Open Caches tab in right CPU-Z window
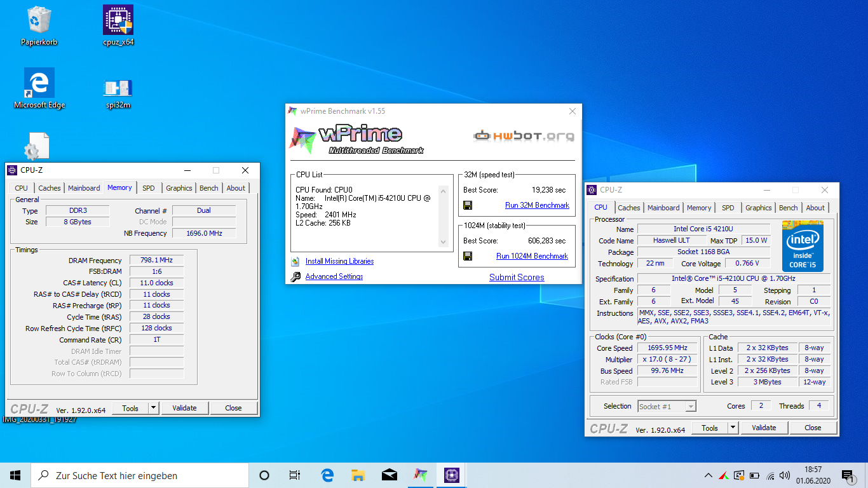This screenshot has width=868, height=488. tap(629, 208)
